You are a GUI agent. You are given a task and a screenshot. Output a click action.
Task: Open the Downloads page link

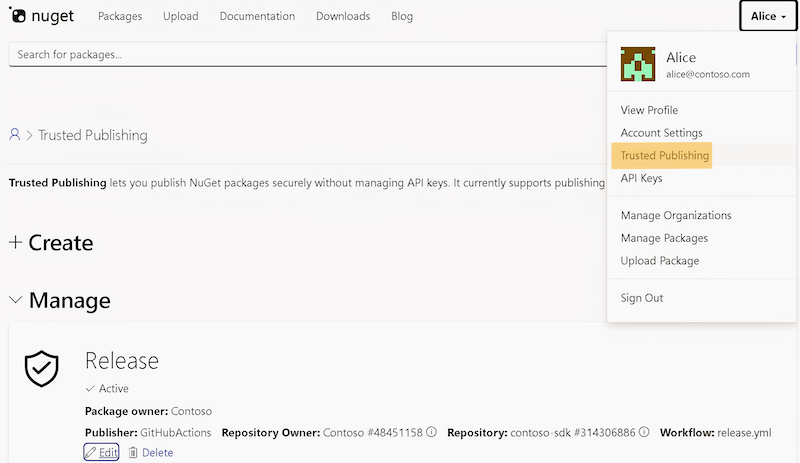343,16
